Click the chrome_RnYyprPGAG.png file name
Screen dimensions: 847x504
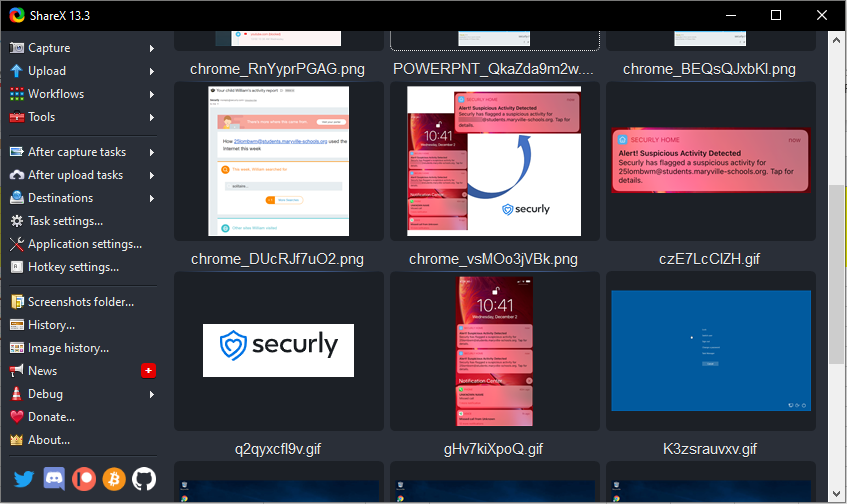click(x=277, y=69)
